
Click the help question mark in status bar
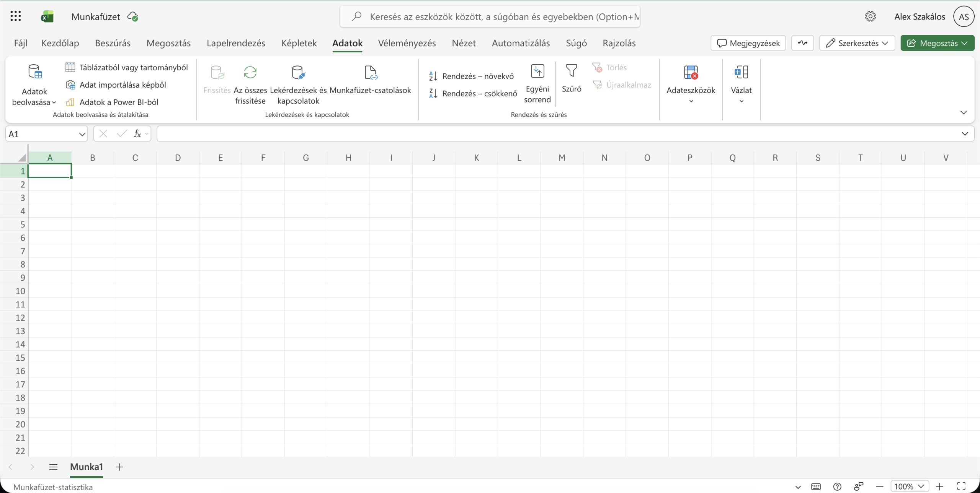coord(837,486)
